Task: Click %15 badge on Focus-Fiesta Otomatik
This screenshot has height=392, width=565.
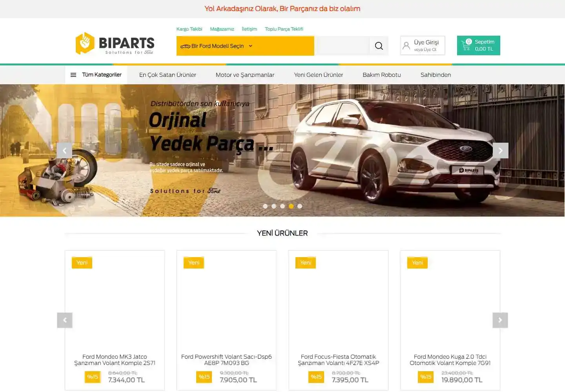Action: point(316,377)
